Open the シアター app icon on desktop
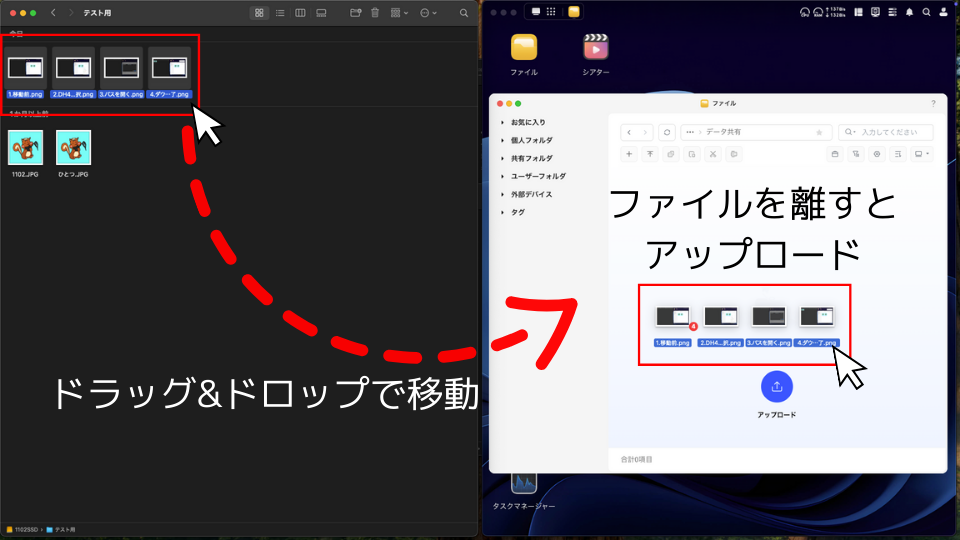960x540 pixels. (x=596, y=48)
